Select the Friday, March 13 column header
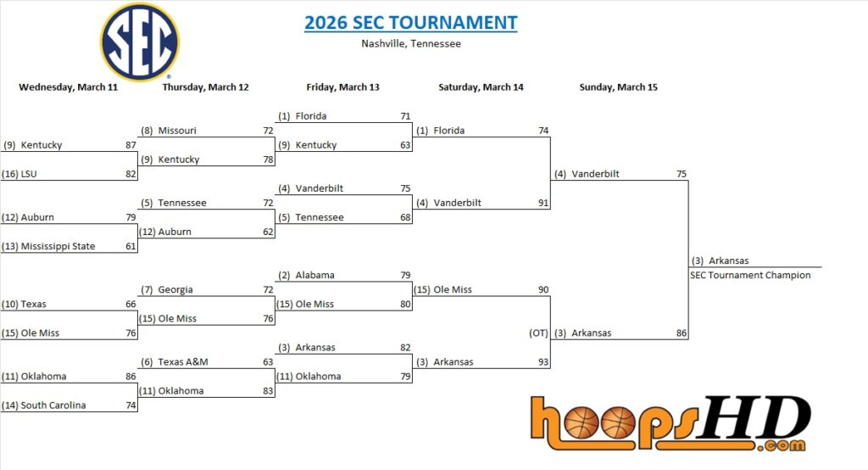 click(x=342, y=87)
